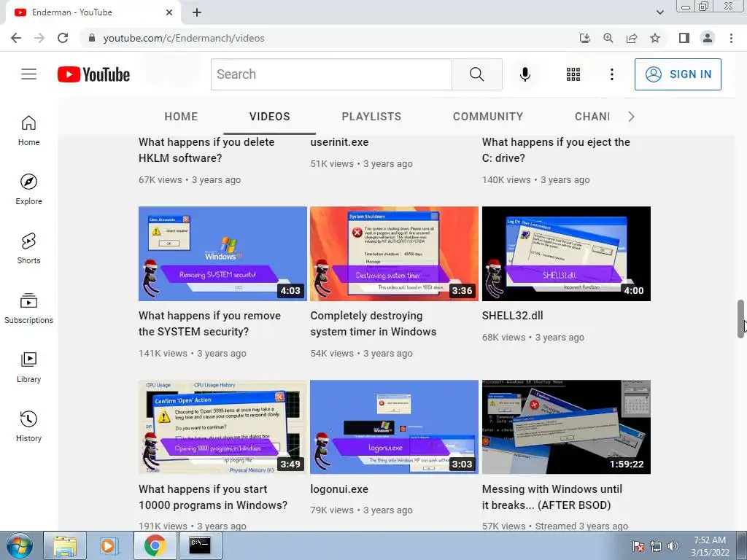Screen dimensions: 747x560
Task: Click the network tray icon
Action: (656, 546)
